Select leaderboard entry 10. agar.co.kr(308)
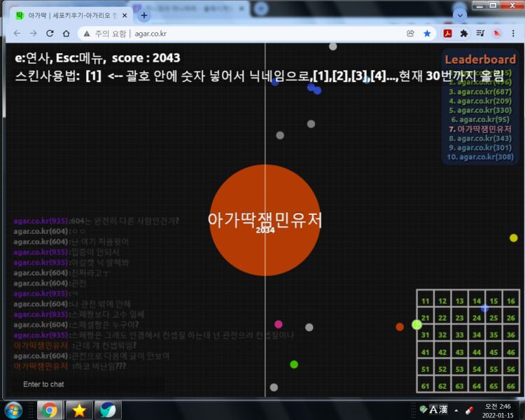Screen dimensions: 525x420 (x=480, y=157)
